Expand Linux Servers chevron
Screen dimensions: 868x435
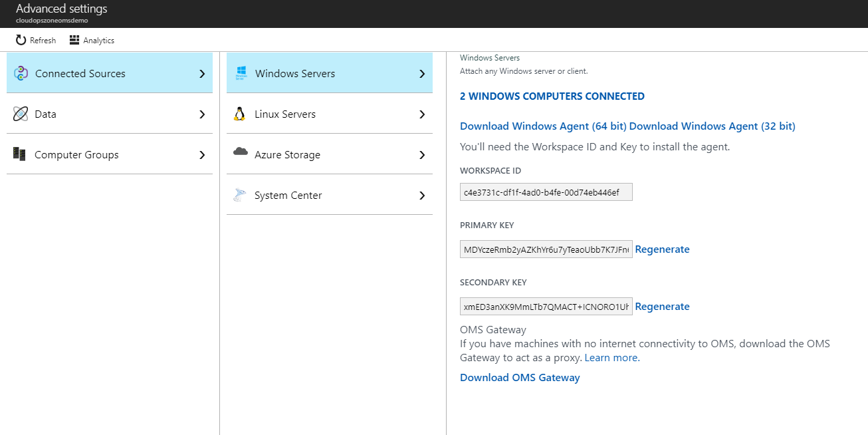click(x=422, y=114)
